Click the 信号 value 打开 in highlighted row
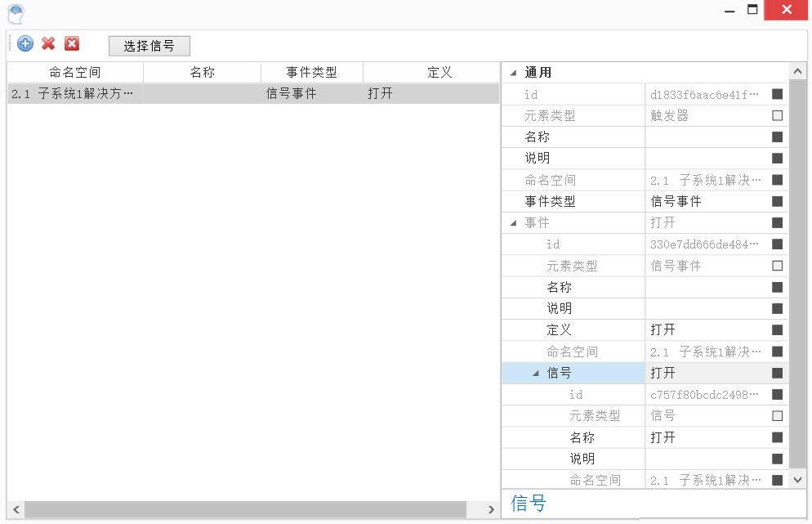812x524 pixels. (x=663, y=373)
